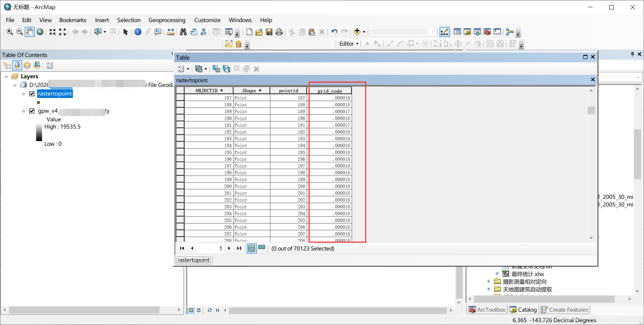Screen dimensions: 644x325
Task: Open the map scale combo box
Action: pyautogui.click(x=403, y=32)
